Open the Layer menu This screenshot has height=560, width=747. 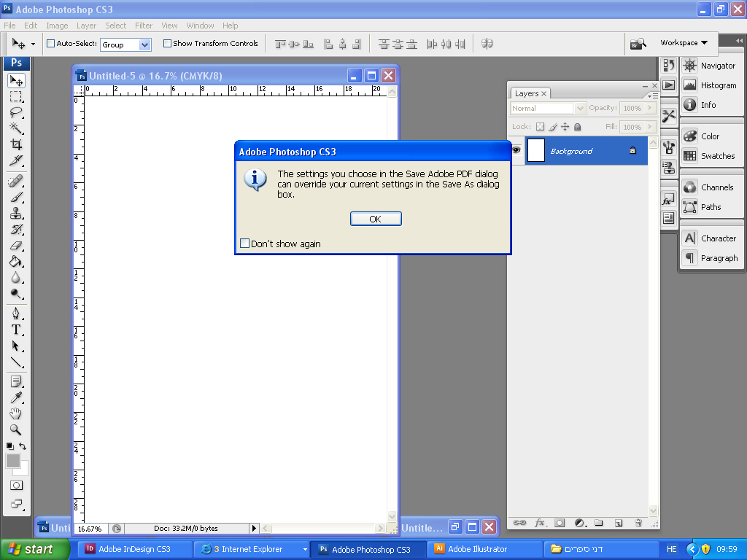(86, 26)
